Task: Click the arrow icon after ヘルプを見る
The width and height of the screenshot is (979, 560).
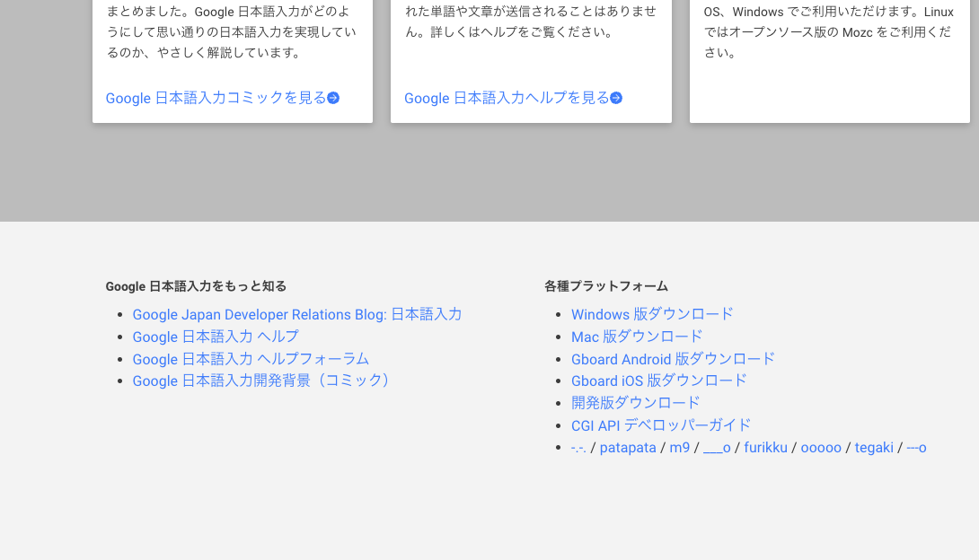Action: [x=616, y=98]
